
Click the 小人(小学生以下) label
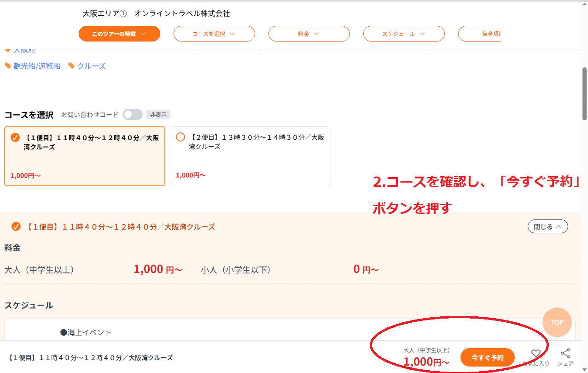coord(236,270)
